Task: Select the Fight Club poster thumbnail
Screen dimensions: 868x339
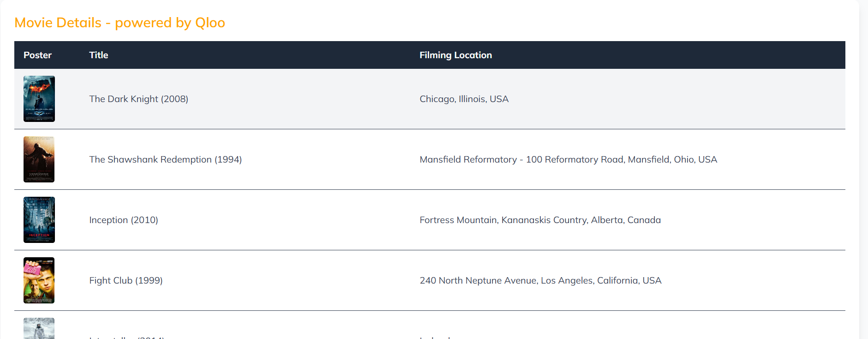Action: (x=39, y=280)
